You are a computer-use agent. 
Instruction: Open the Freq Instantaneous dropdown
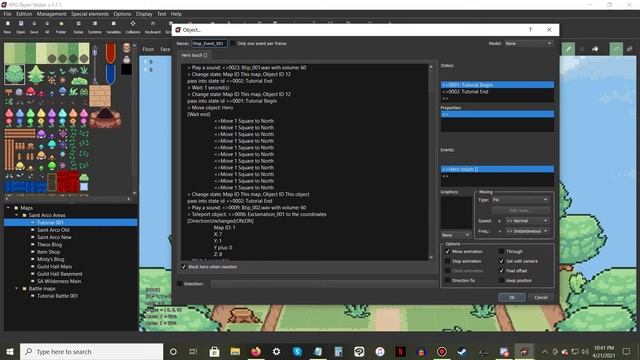527,231
